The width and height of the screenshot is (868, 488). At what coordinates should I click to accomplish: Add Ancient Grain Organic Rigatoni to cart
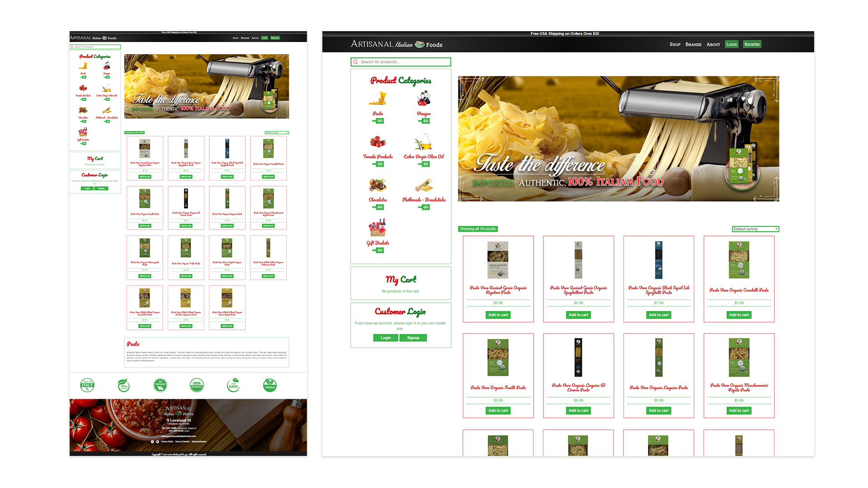tap(498, 315)
